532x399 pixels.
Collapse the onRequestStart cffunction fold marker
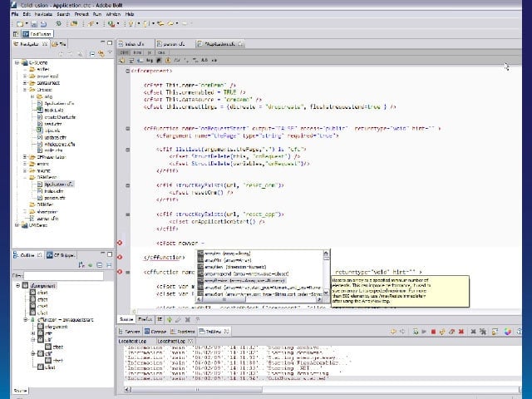click(x=127, y=129)
